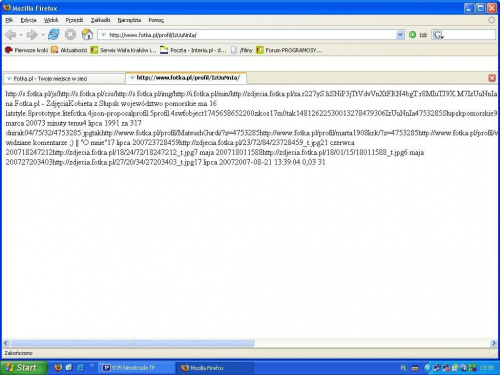Open the Forward button history dropdown arrow

43,35
